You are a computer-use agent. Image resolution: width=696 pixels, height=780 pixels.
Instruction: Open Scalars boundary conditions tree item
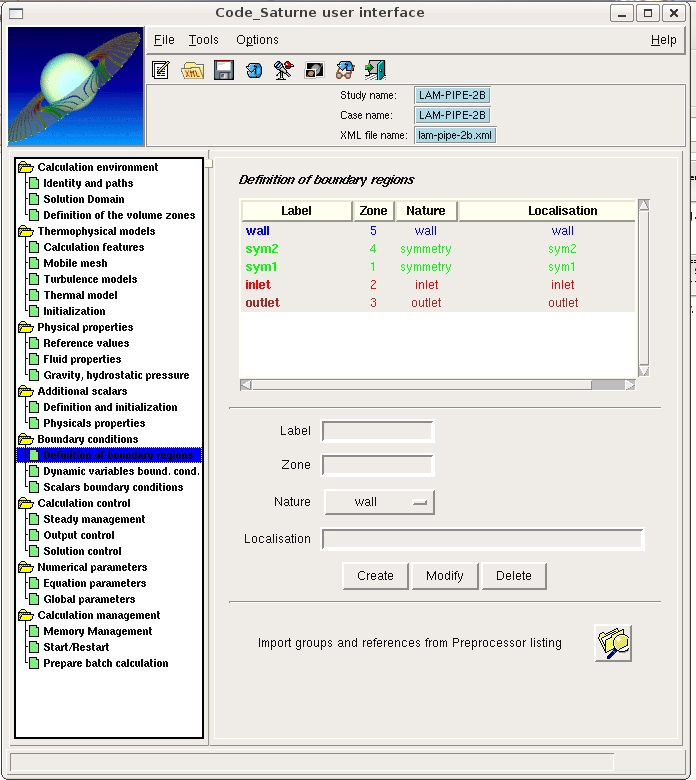coord(113,487)
